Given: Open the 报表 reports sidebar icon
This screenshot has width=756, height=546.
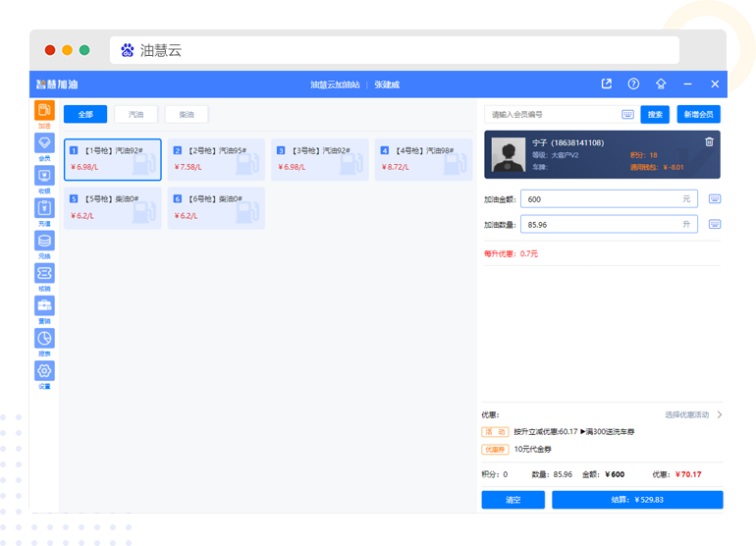Looking at the screenshot, I should click(x=44, y=338).
